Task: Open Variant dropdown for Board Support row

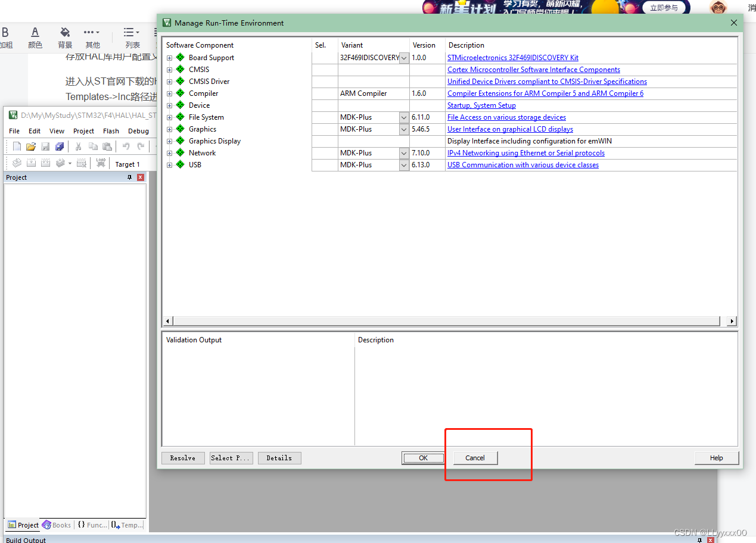Action: 404,58
